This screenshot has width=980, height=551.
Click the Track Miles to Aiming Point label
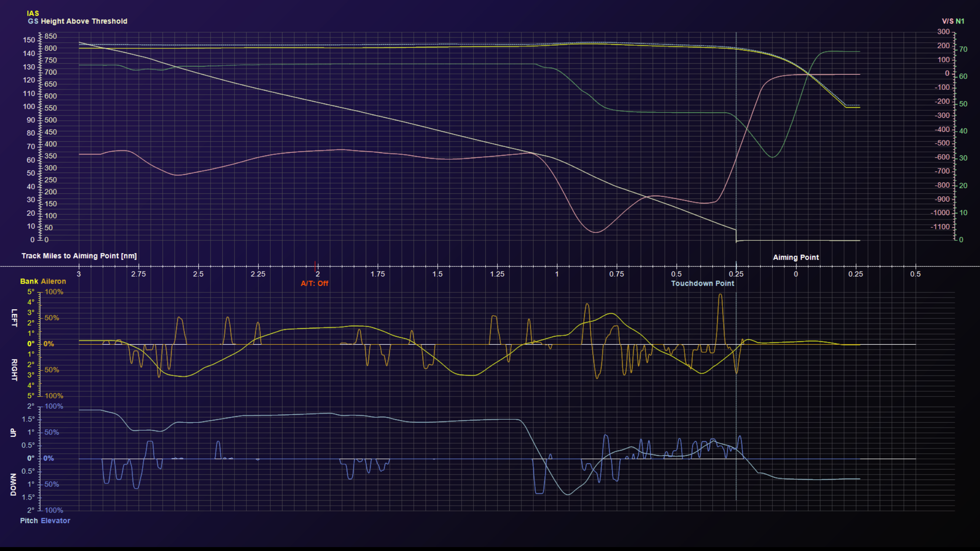[79, 256]
